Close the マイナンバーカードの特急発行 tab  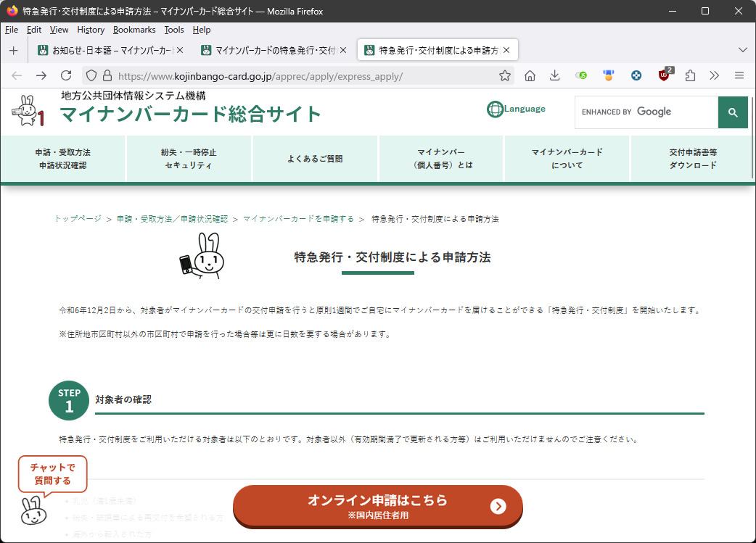[343, 50]
